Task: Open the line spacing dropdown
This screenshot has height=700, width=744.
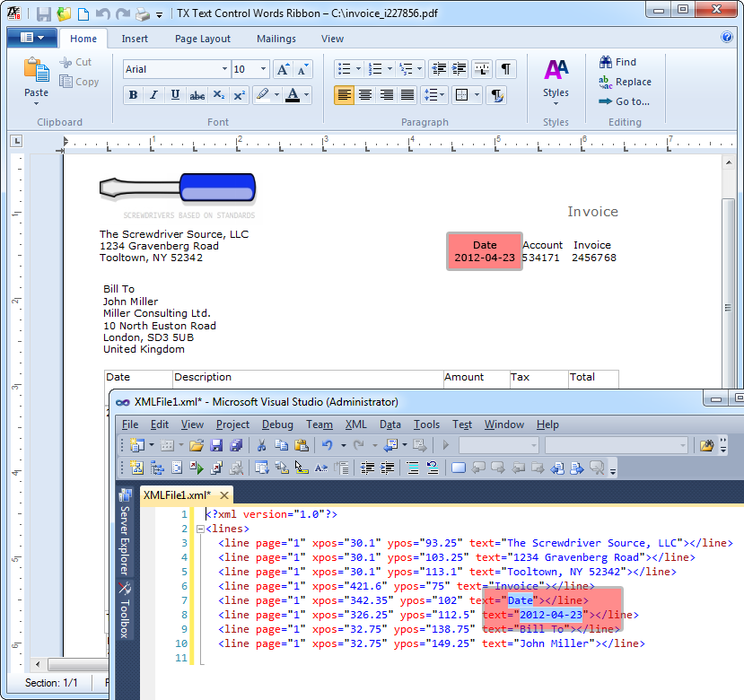Action: [x=433, y=95]
